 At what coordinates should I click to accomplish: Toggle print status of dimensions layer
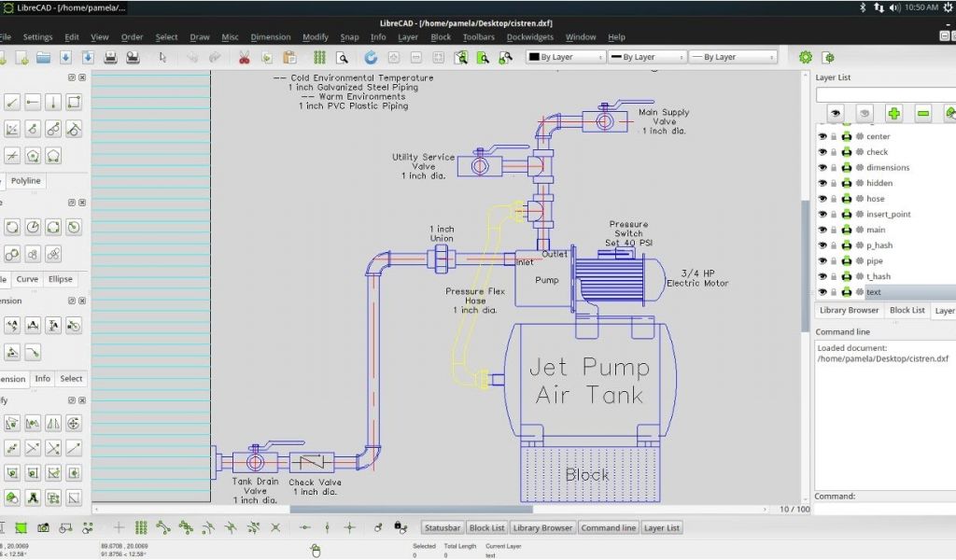tap(846, 168)
